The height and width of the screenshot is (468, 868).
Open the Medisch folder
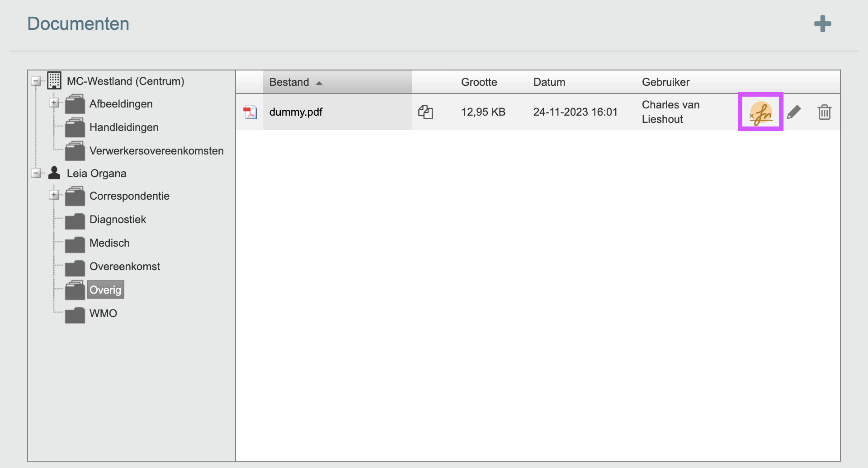pos(109,243)
